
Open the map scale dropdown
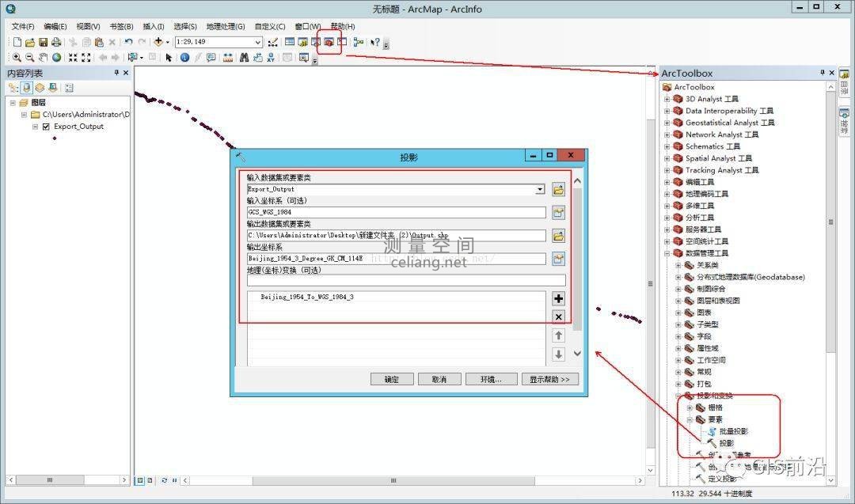tap(258, 42)
